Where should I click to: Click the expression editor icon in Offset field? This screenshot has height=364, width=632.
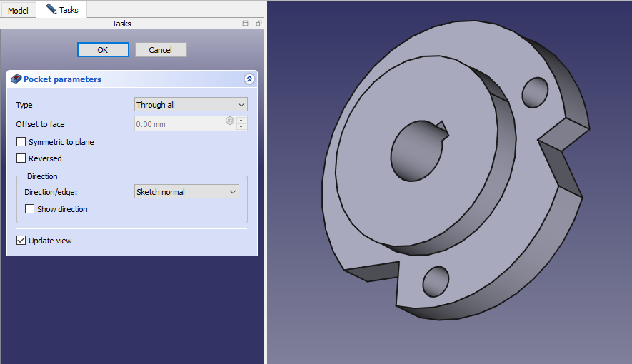230,121
